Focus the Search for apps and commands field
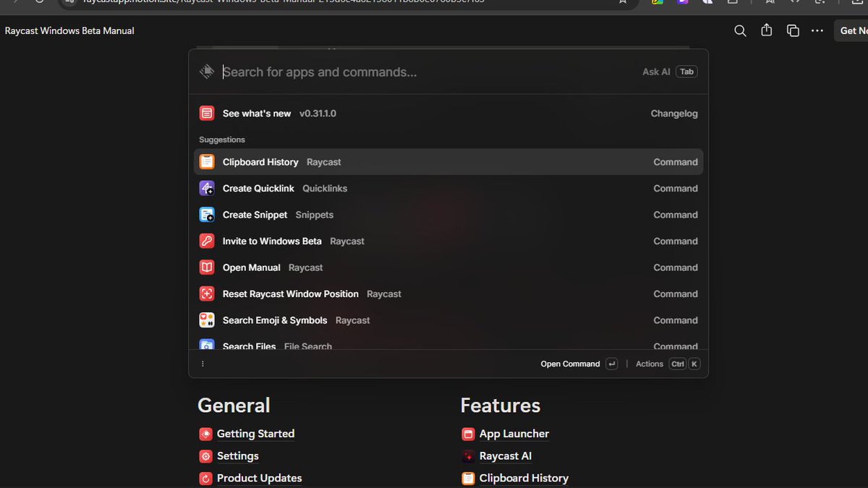Viewport: 868px width, 488px height. click(x=427, y=72)
